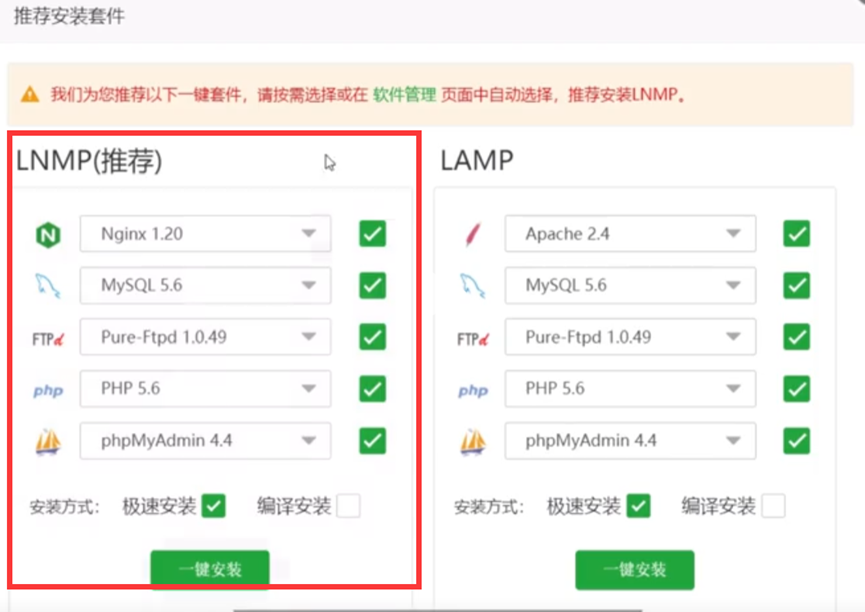
Task: Open LNMP Pure-Ftpd 1.0.49 dropdown
Action: (205, 337)
